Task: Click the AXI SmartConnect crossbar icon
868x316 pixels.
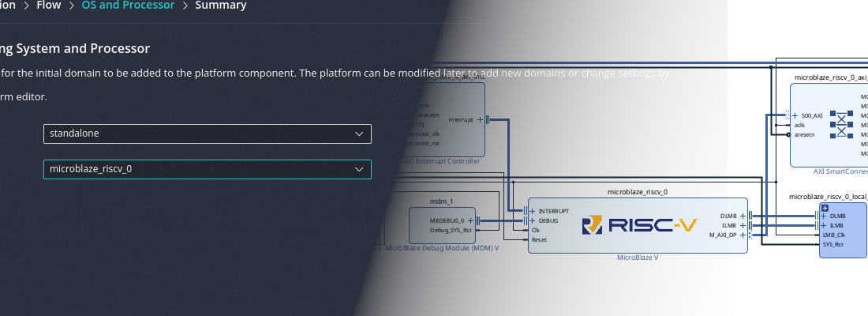Action: [x=841, y=125]
